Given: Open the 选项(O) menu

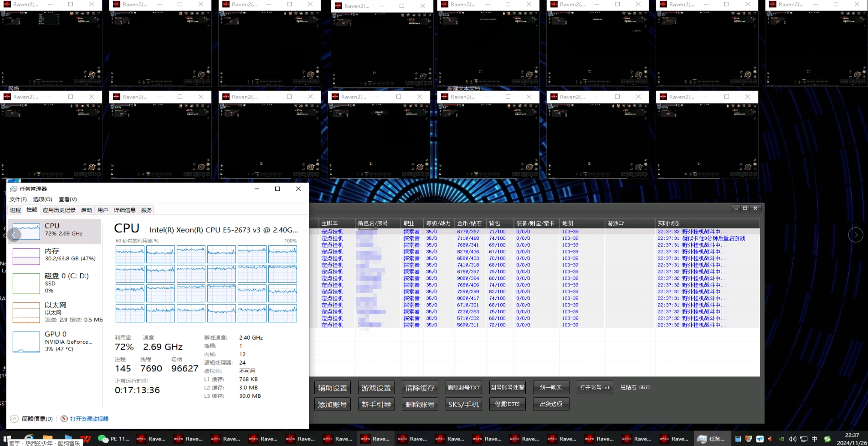Looking at the screenshot, I should pos(43,199).
